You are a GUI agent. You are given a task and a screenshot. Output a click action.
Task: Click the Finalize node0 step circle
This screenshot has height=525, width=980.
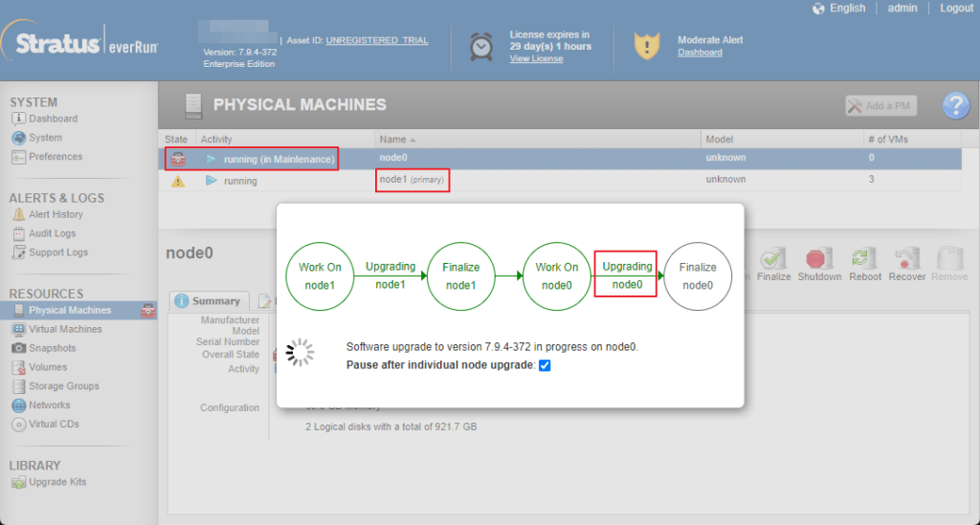[x=698, y=276]
